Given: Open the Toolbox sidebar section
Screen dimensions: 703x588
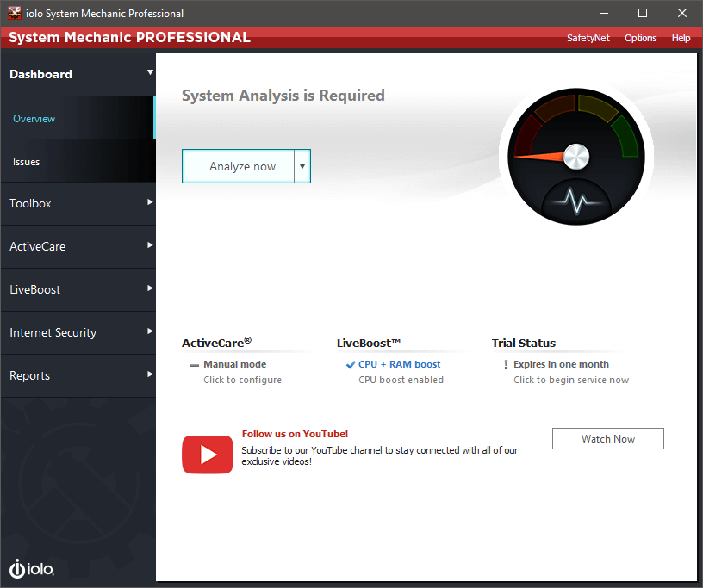Looking at the screenshot, I should tap(78, 203).
